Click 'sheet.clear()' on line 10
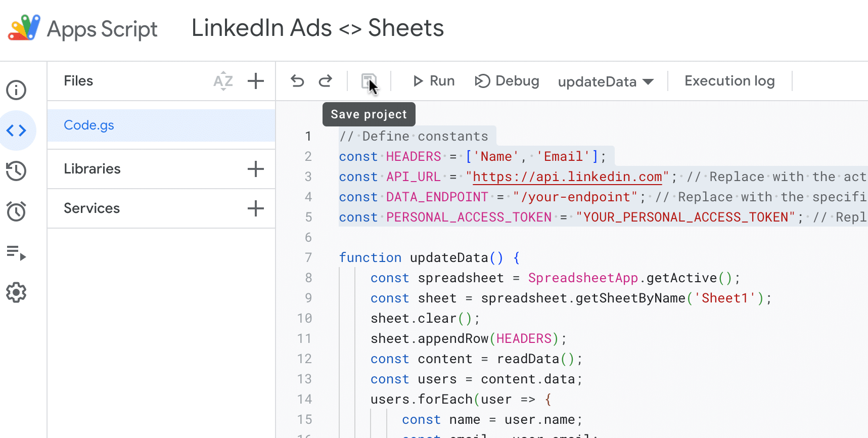The height and width of the screenshot is (438, 868). pos(421,318)
